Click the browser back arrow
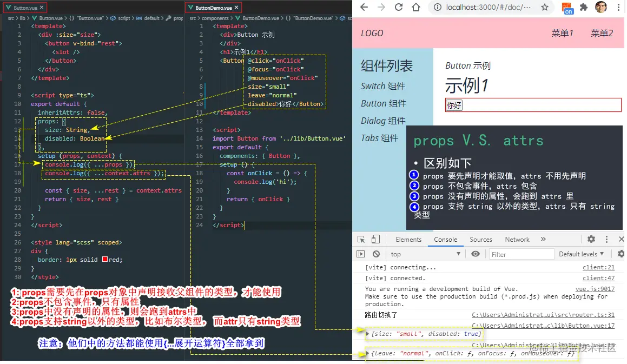Viewport: 627px width, 364px height. (364, 7)
